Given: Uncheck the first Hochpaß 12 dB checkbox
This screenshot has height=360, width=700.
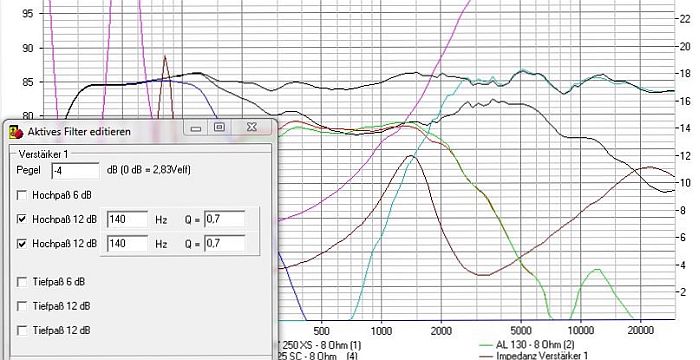Looking at the screenshot, I should [x=21, y=219].
